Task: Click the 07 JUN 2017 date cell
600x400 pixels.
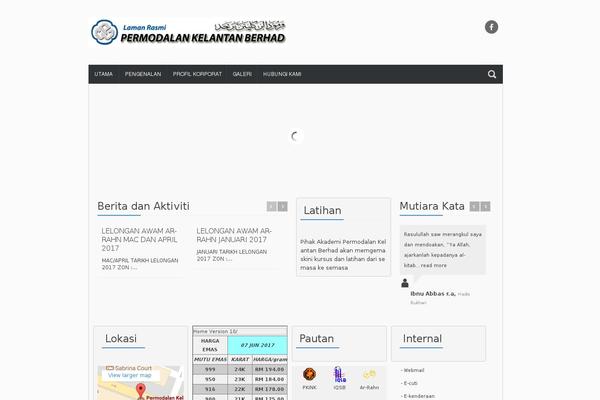Action: point(258,345)
